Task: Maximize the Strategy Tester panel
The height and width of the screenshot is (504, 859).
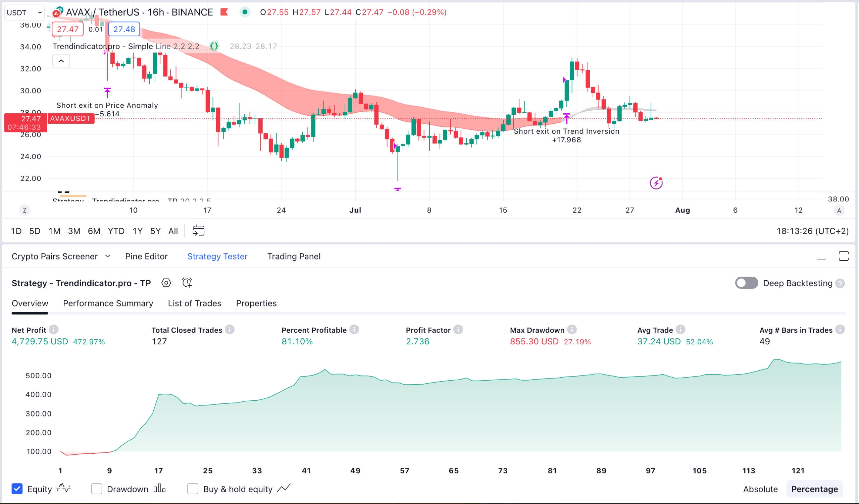Action: [844, 256]
